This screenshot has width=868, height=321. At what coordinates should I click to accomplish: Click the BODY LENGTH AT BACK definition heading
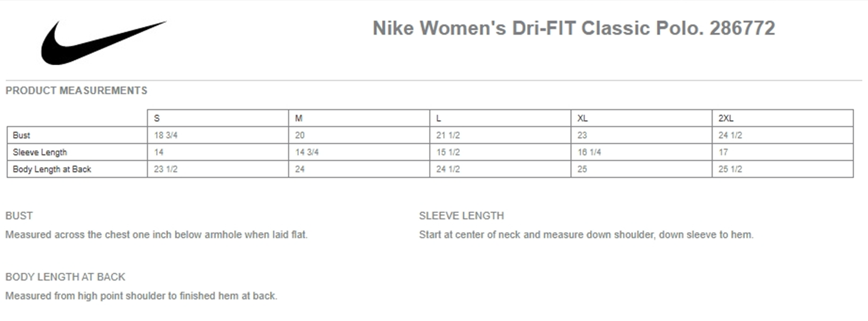[x=65, y=277]
